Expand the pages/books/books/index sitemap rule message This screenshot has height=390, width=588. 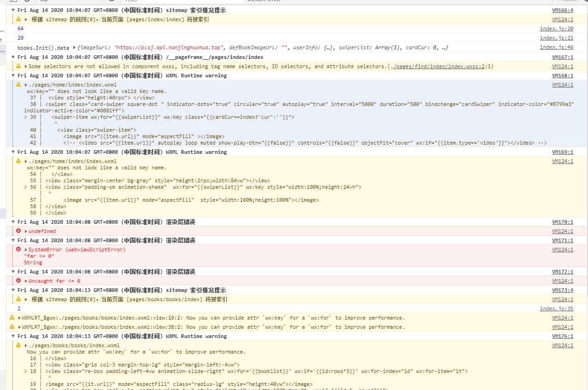[26, 299]
